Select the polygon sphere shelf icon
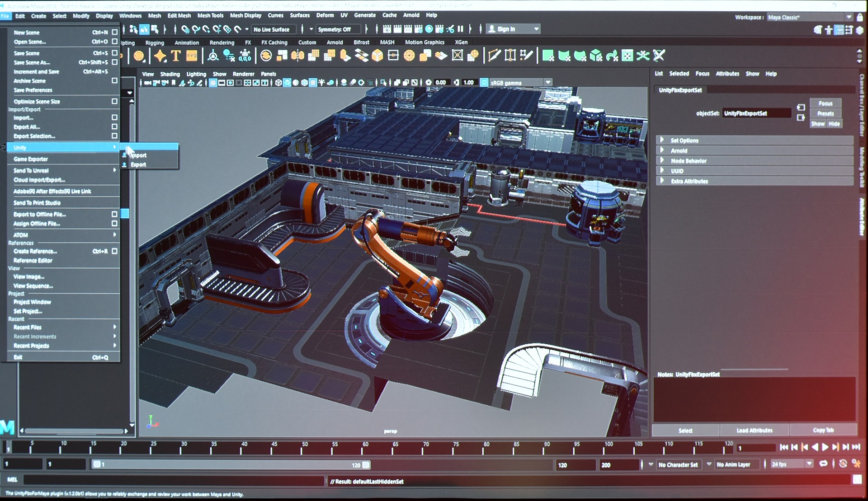868x501 pixels. 139,56
